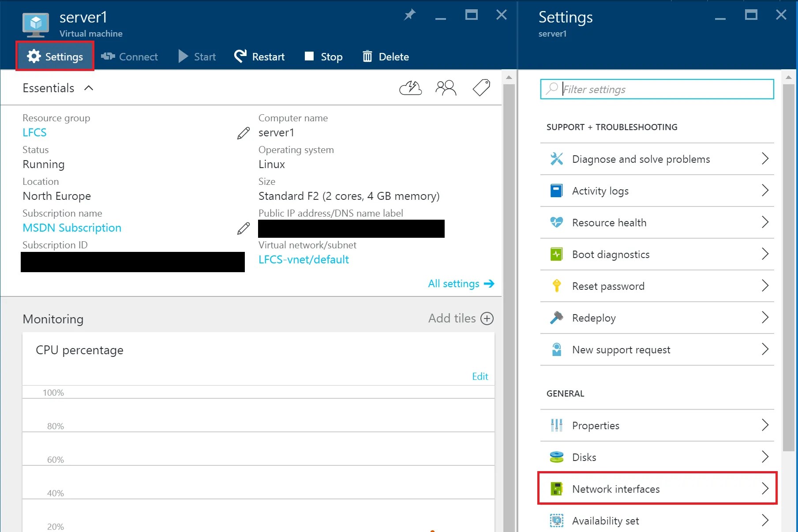
Task: Close the Settings blade
Action: [x=781, y=15]
